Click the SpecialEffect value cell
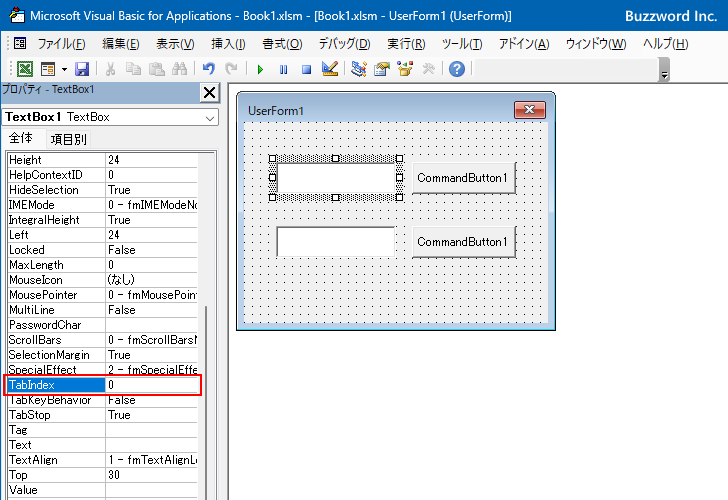This screenshot has height=500, width=728. pos(152,370)
